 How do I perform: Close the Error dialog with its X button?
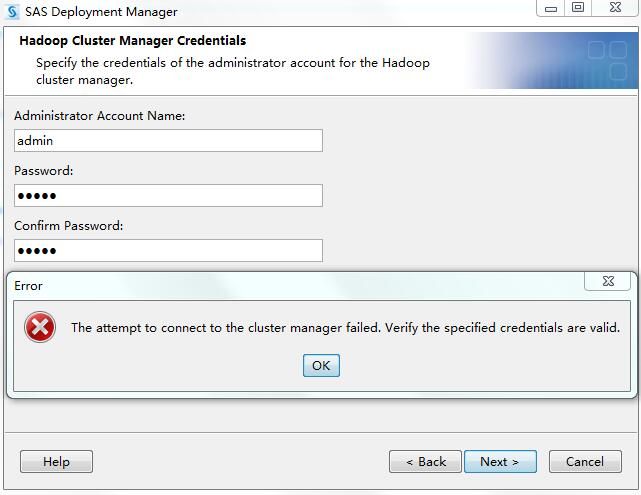pos(608,282)
